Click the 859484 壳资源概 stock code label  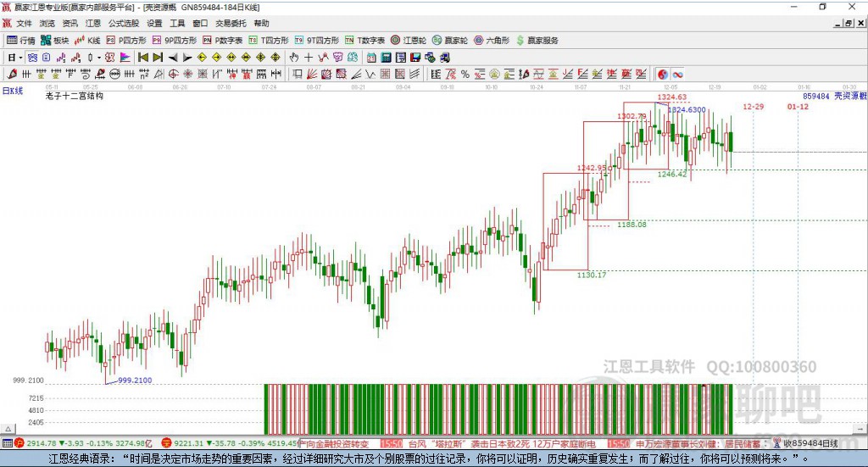coord(835,96)
